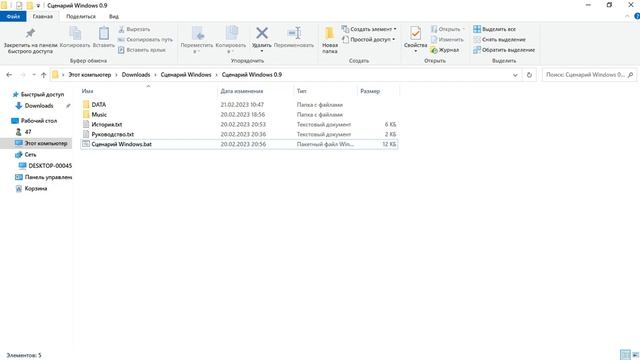640x360 pixels.
Task: Open Recycle Bin (Корзина) in sidebar
Action: 31,189
